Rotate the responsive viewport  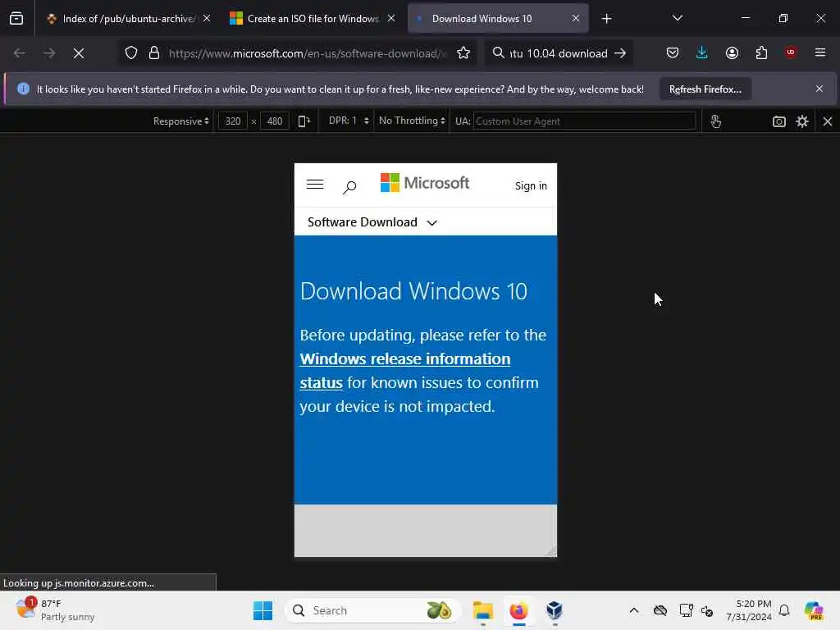(304, 121)
